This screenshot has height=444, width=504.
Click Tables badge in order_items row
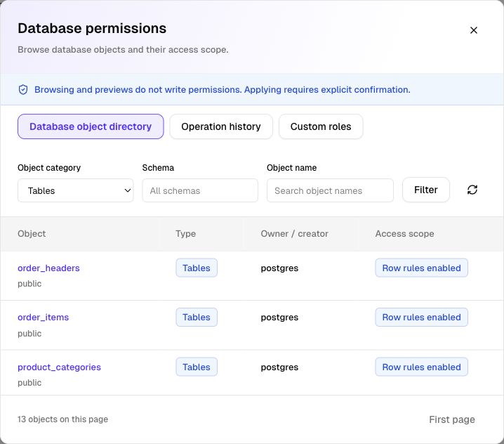click(x=197, y=318)
